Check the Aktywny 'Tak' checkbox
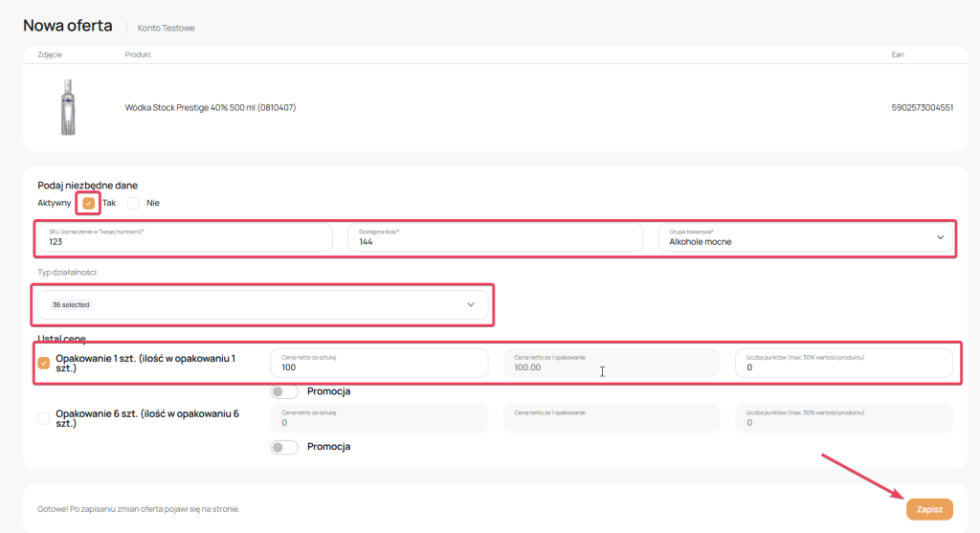The width and height of the screenshot is (980, 533). point(89,203)
